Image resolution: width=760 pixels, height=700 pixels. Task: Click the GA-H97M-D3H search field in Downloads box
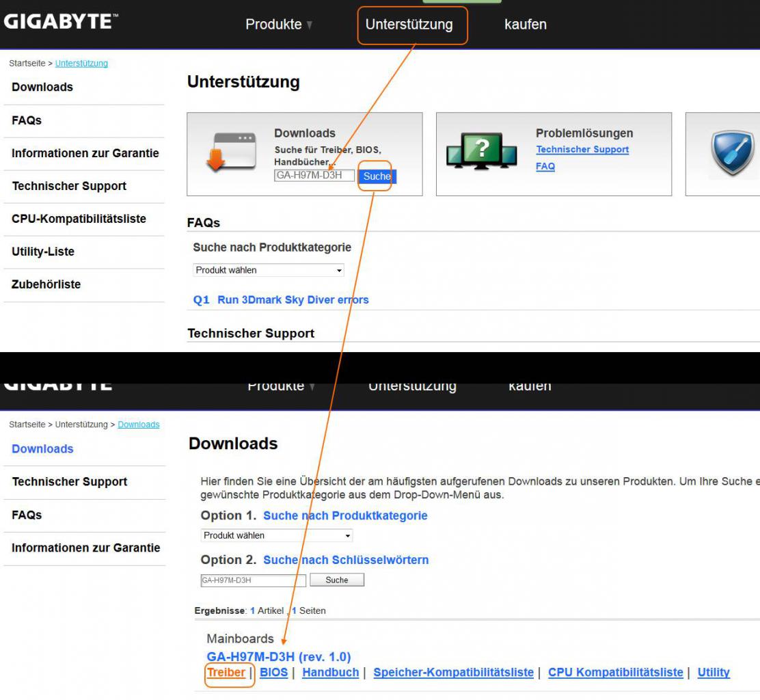click(x=314, y=176)
